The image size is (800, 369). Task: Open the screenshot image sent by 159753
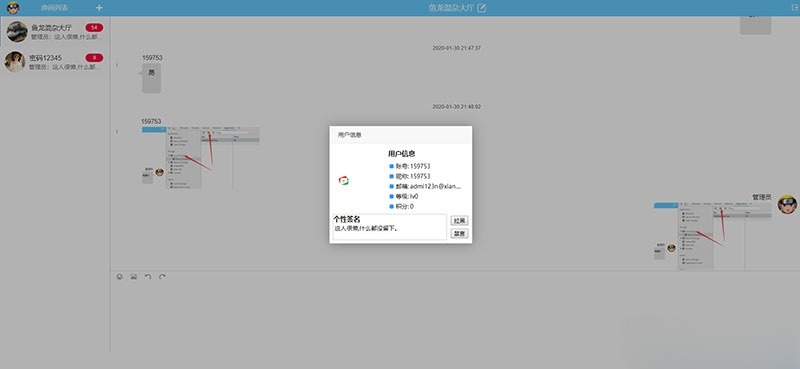click(x=201, y=158)
